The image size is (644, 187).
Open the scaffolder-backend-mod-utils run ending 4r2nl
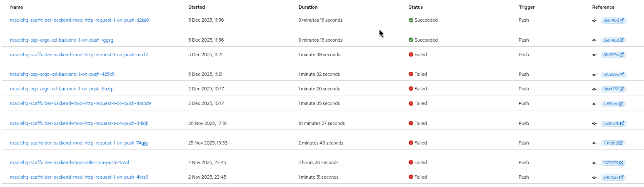(x=69, y=162)
